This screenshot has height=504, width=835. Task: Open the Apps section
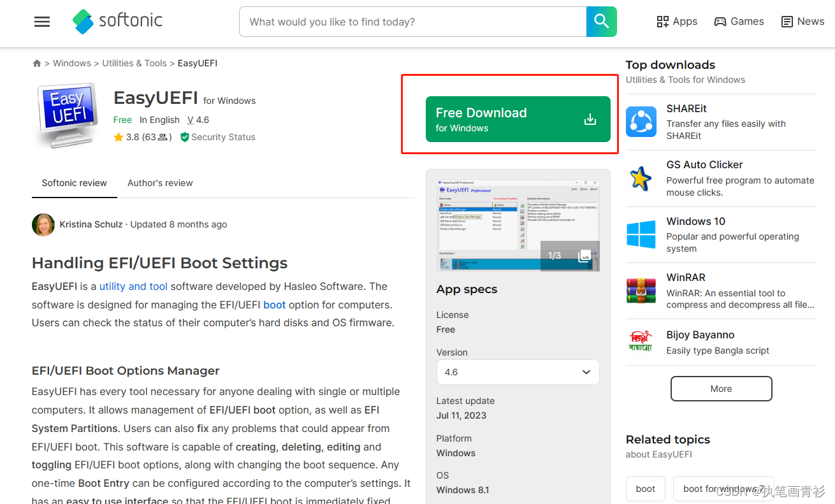[x=677, y=22]
